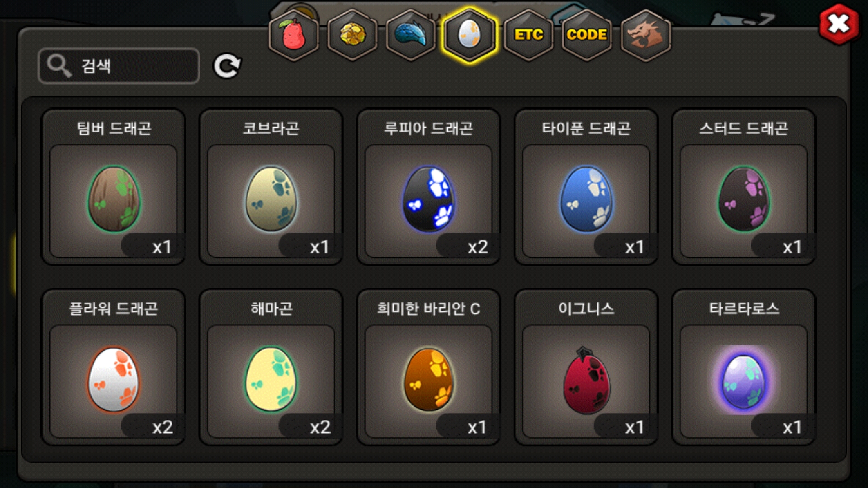Close the inventory with red X

point(839,24)
